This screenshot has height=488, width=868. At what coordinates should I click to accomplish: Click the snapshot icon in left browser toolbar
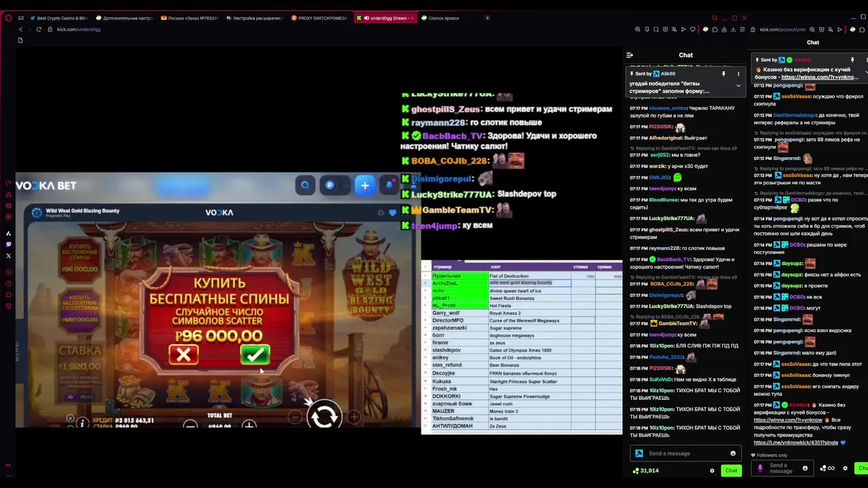[656, 29]
